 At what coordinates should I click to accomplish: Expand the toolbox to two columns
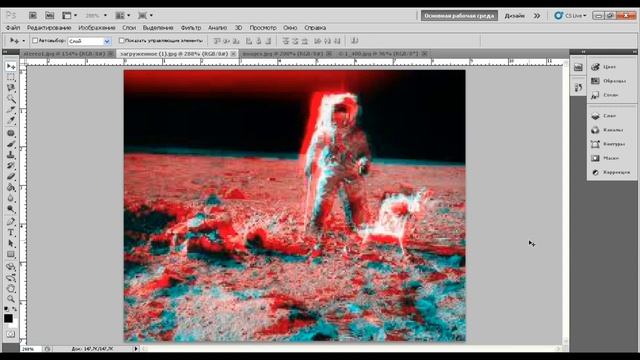coord(5,52)
